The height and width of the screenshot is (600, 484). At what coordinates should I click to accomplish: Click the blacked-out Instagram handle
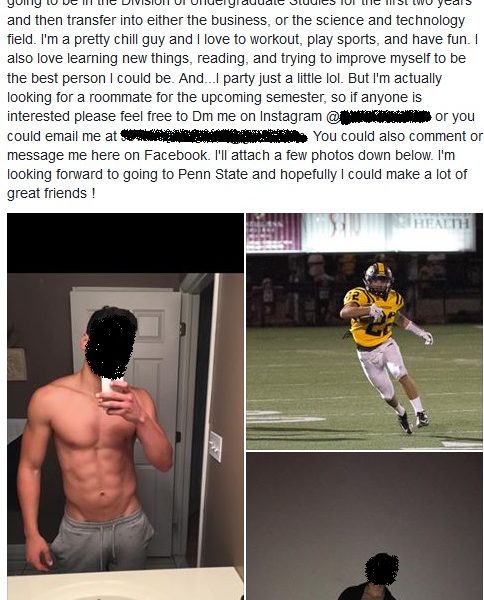(x=385, y=117)
